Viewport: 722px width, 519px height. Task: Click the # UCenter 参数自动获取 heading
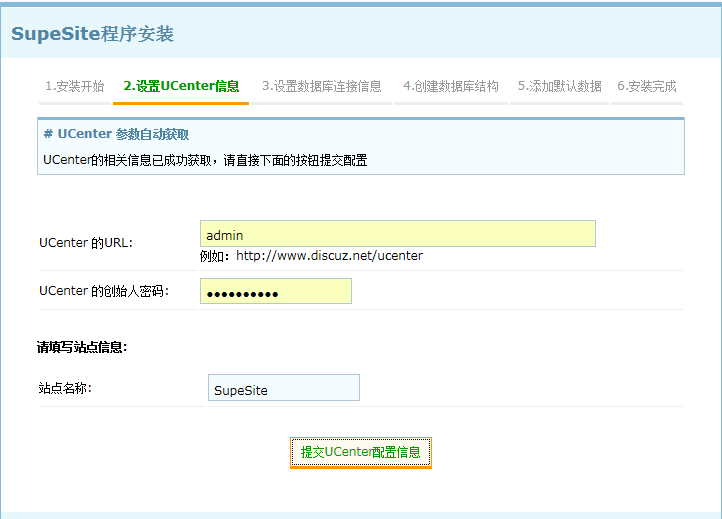tap(116, 134)
